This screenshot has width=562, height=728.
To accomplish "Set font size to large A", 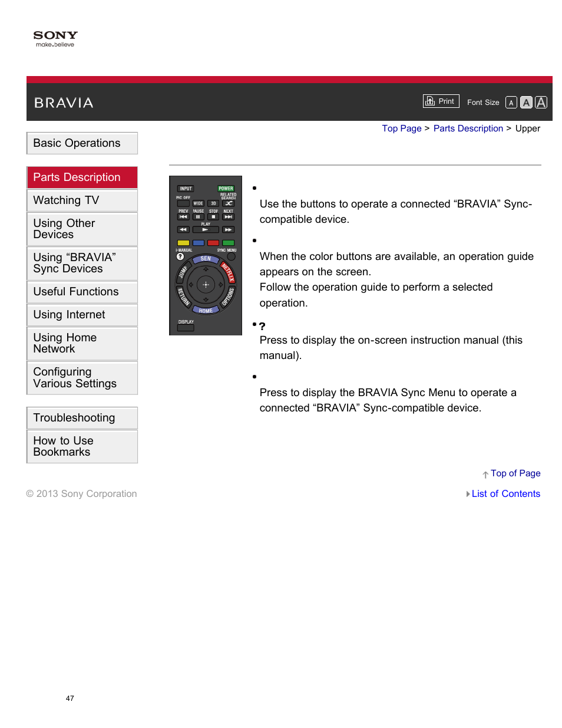I will point(541,103).
